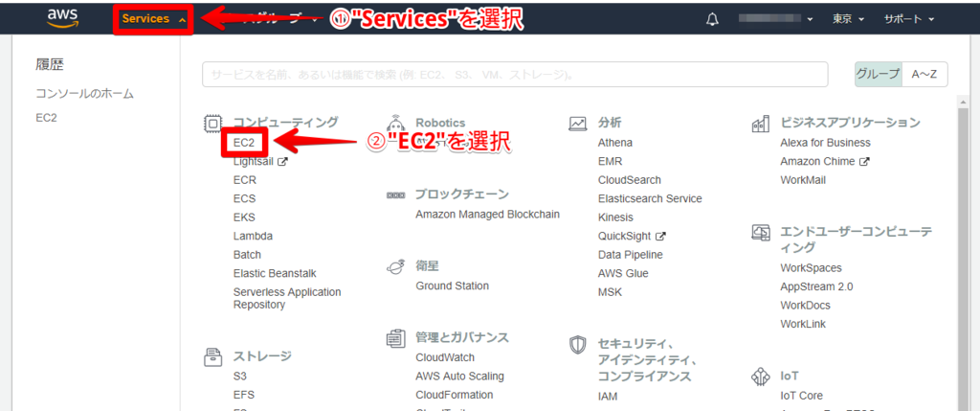This screenshot has width=980, height=411.
Task: Click the End User Computing monitor icon
Action: [x=760, y=233]
